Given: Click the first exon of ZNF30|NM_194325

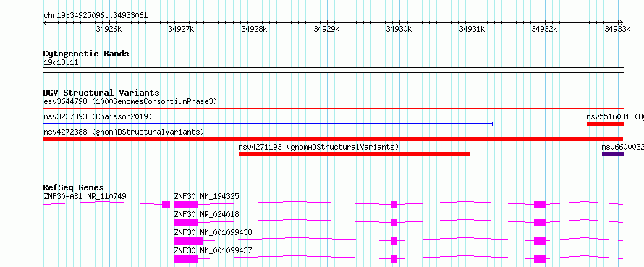Looking at the screenshot, I should click(186, 205).
